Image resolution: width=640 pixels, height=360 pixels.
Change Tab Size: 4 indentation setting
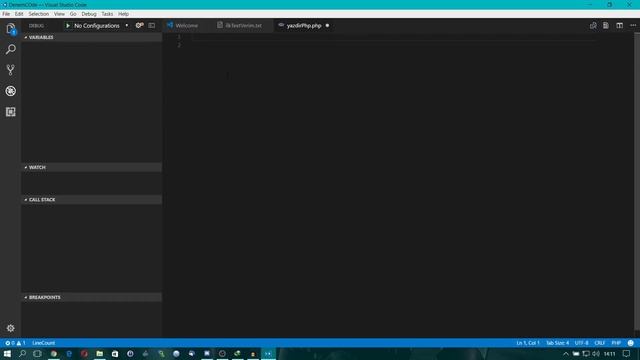(558, 343)
